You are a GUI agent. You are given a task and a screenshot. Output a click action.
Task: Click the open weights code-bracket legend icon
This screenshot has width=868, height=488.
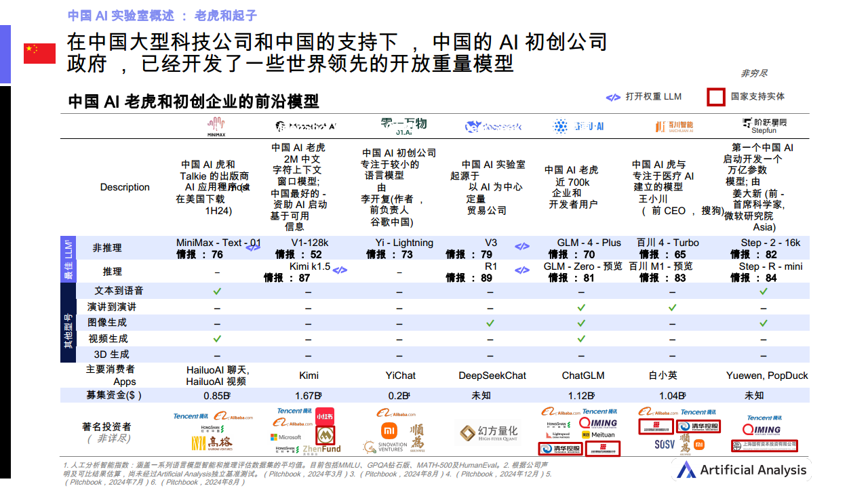[613, 97]
